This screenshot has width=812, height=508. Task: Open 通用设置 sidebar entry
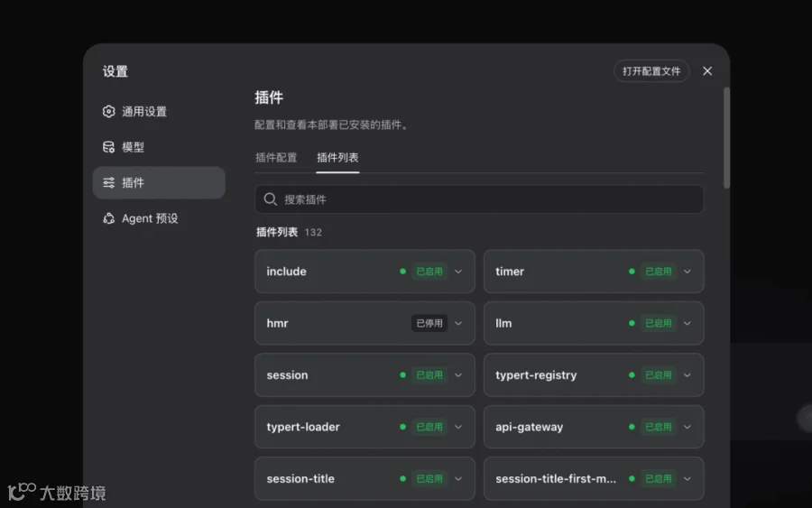[x=159, y=111]
